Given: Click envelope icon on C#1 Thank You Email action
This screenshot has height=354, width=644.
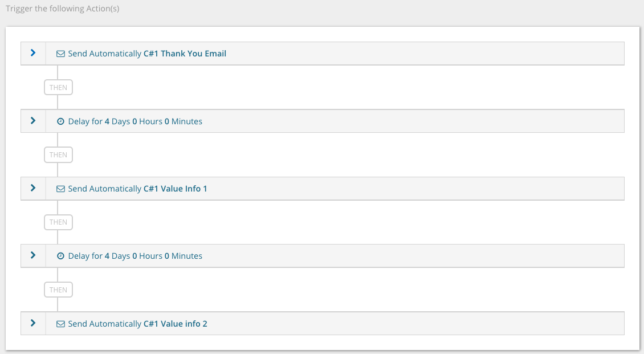Looking at the screenshot, I should point(60,54).
